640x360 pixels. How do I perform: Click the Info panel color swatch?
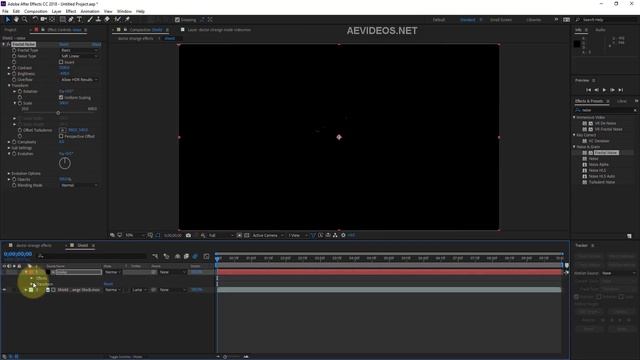coord(577,44)
